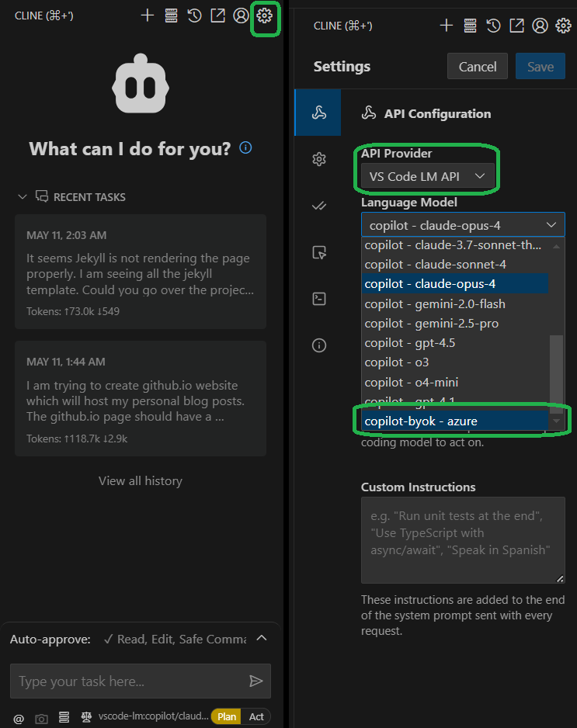
Task: Open Terminal settings tab in sidebar
Action: click(318, 299)
